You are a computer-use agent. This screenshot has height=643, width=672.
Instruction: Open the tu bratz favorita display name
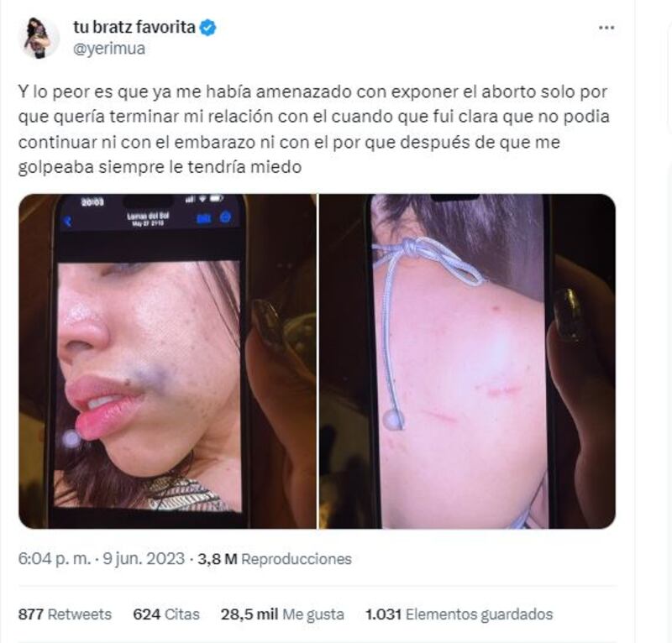134,27
